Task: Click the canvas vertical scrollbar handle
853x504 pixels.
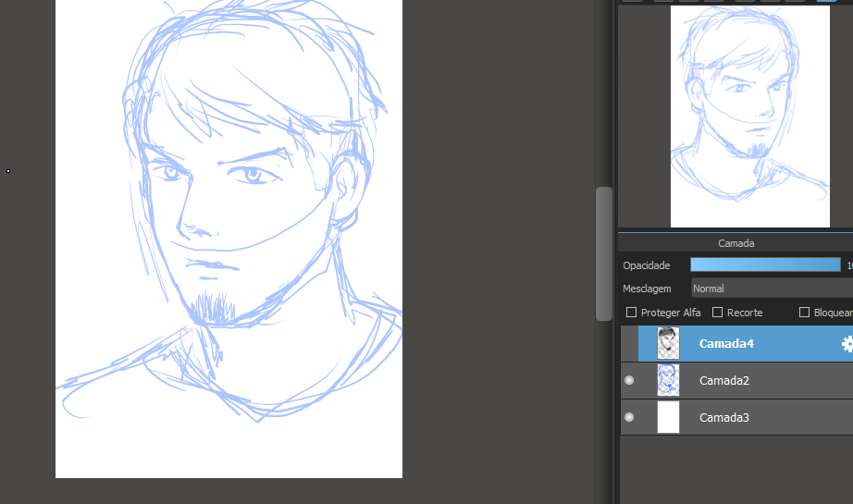Action: [x=604, y=254]
